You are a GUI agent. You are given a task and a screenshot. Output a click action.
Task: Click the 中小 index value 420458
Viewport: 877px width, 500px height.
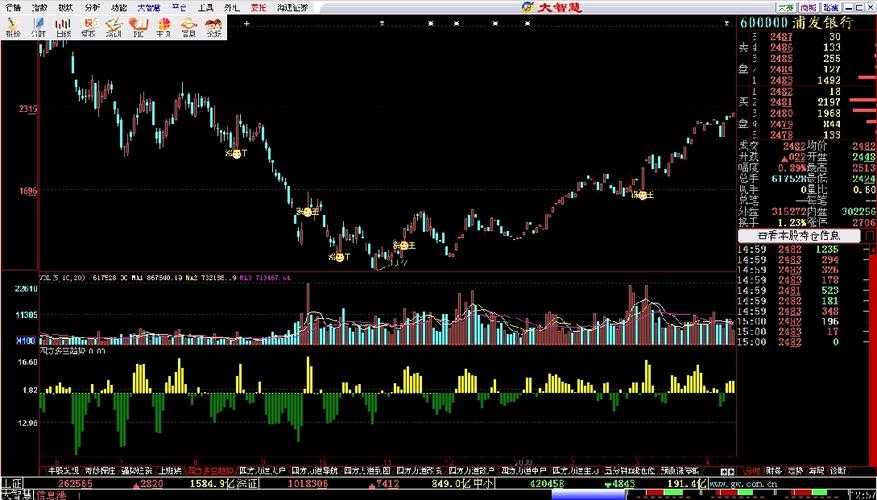(x=546, y=484)
